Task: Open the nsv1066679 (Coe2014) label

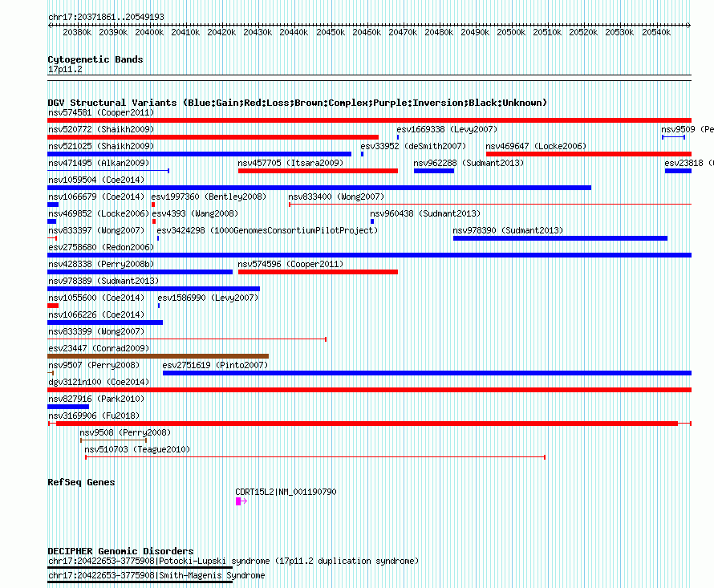Action: (96, 197)
